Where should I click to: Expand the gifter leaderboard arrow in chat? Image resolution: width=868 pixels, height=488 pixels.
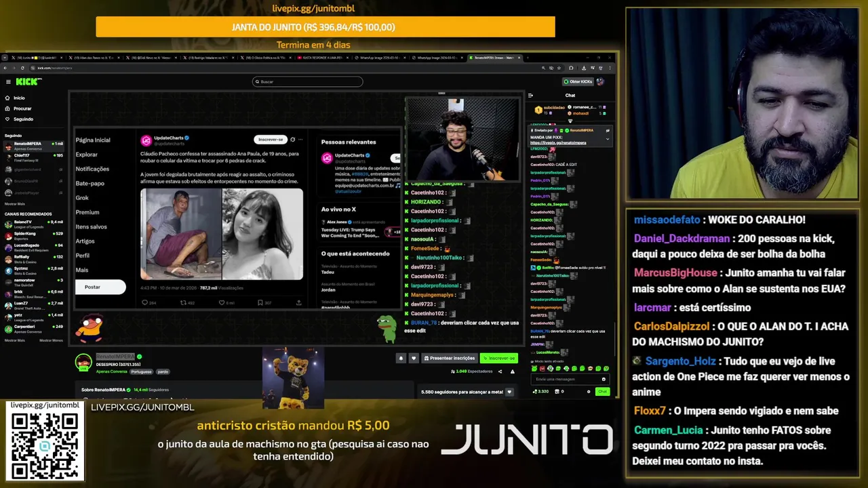(570, 121)
